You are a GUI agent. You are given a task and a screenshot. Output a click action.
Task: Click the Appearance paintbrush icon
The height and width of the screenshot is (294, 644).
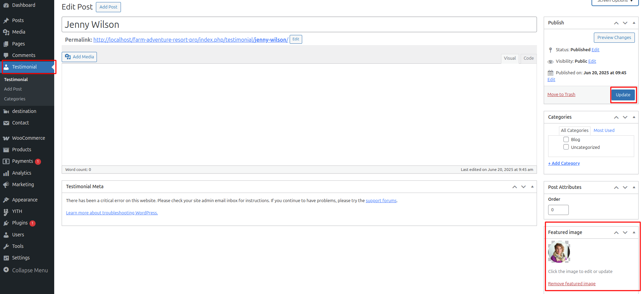(x=6, y=200)
